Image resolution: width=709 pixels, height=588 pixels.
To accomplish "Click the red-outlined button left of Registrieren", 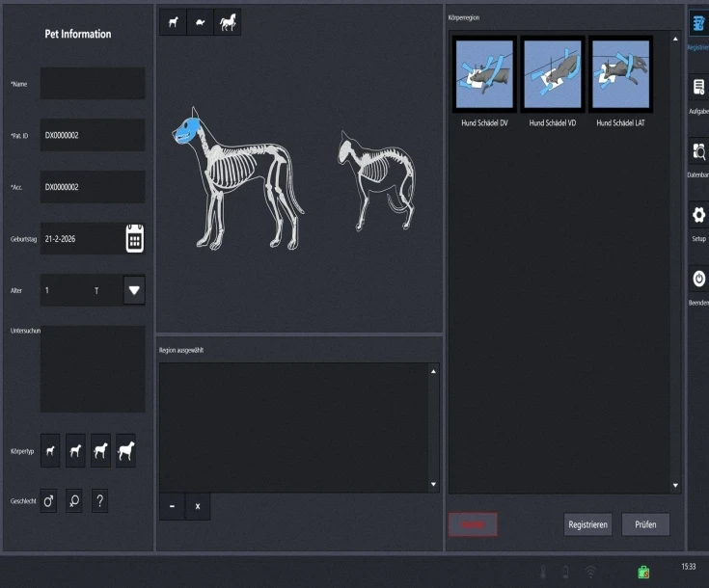I will tap(473, 524).
